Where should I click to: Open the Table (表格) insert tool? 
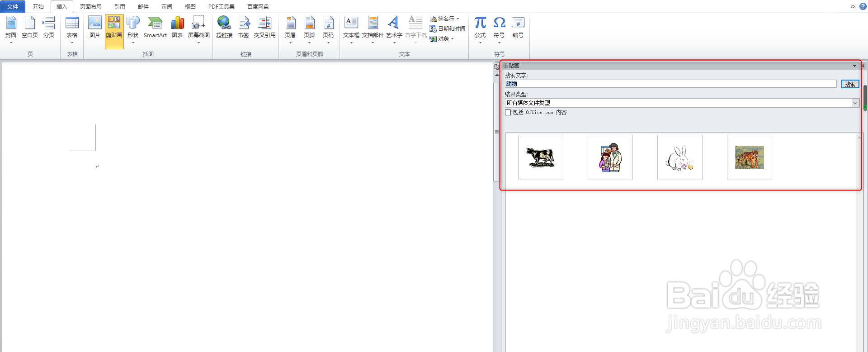[72, 29]
